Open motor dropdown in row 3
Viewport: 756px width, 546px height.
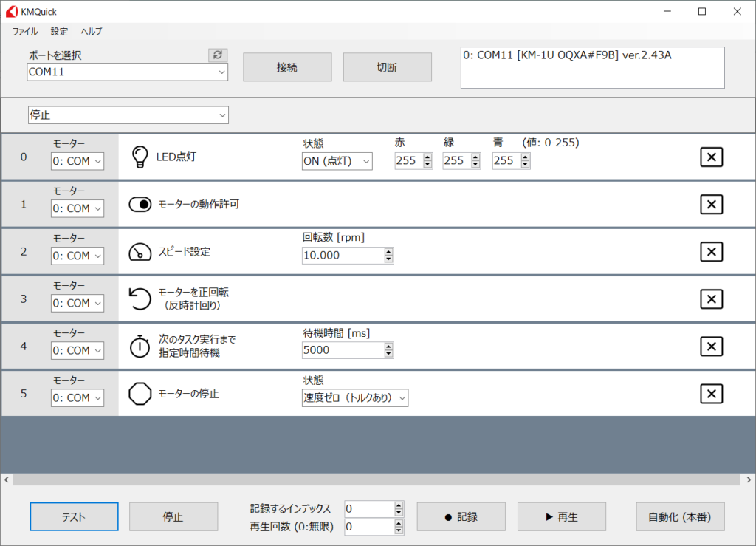pos(78,303)
